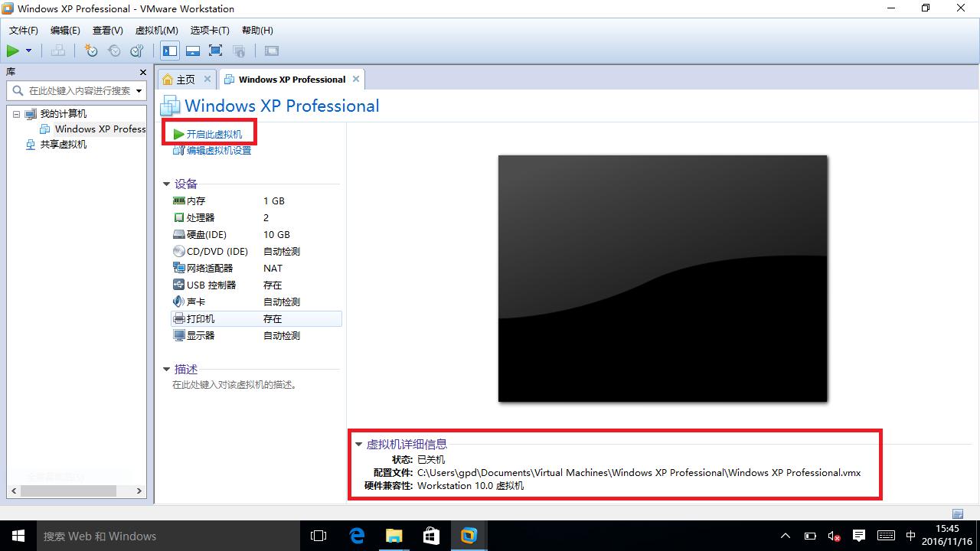The width and height of the screenshot is (980, 551).
Task: Select the 内存 memory device icon
Action: [178, 201]
